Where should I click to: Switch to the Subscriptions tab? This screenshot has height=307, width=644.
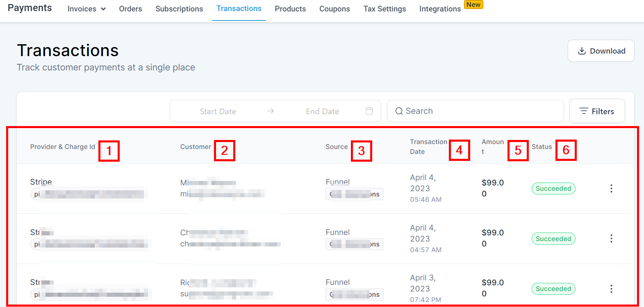179,9
